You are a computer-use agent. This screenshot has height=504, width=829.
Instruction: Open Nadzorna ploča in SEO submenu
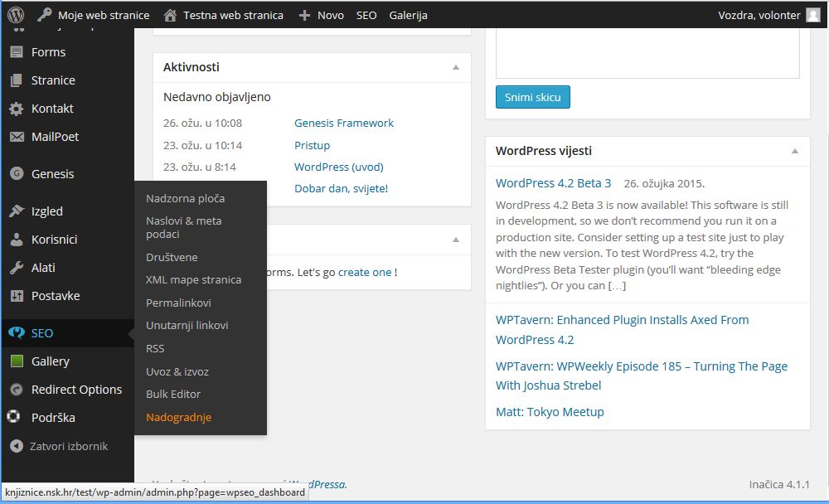pos(186,198)
